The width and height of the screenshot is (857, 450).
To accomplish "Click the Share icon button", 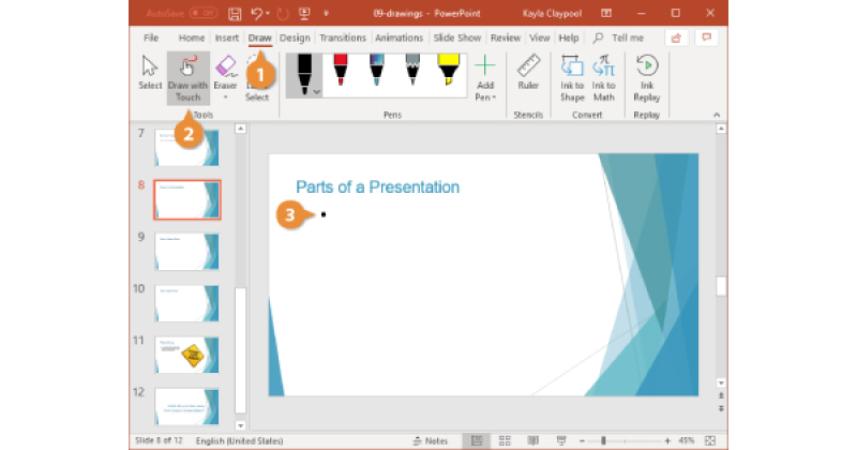I will coord(677,38).
